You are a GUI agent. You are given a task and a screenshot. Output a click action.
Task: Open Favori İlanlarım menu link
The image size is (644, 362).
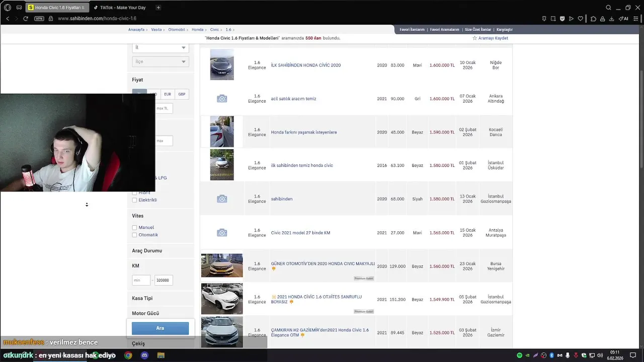412,30
